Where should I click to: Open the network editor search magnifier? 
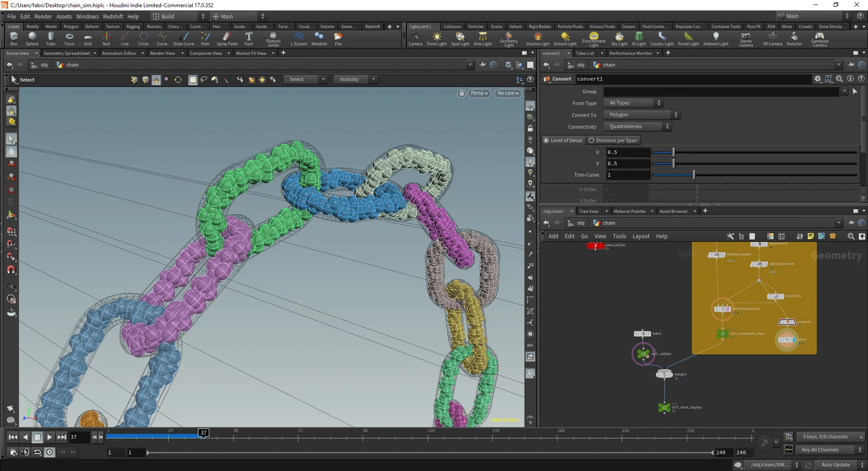[850, 236]
